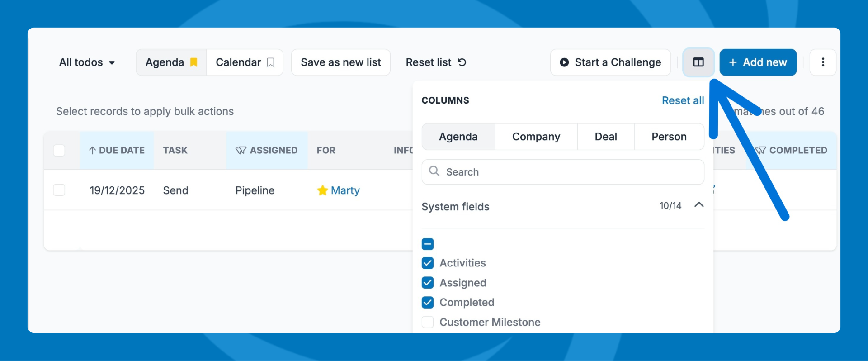This screenshot has height=361, width=868.
Task: Click the Reset all link
Action: coord(683,100)
